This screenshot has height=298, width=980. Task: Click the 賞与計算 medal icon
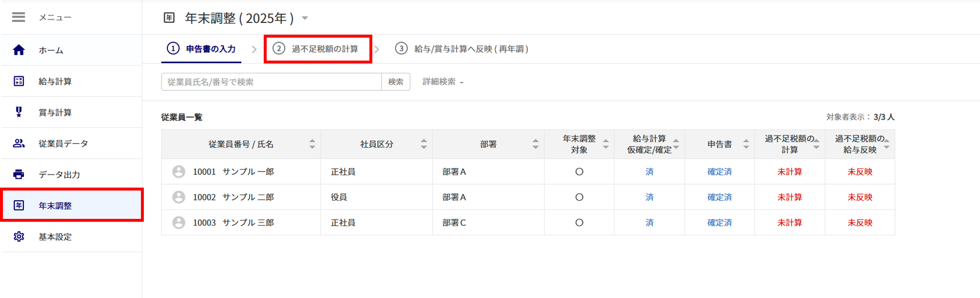coord(19,112)
